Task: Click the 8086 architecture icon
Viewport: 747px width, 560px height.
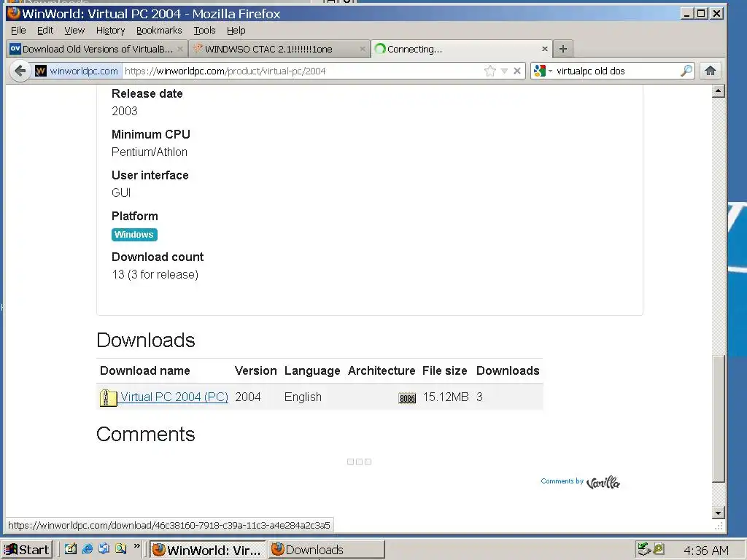Action: (407, 398)
